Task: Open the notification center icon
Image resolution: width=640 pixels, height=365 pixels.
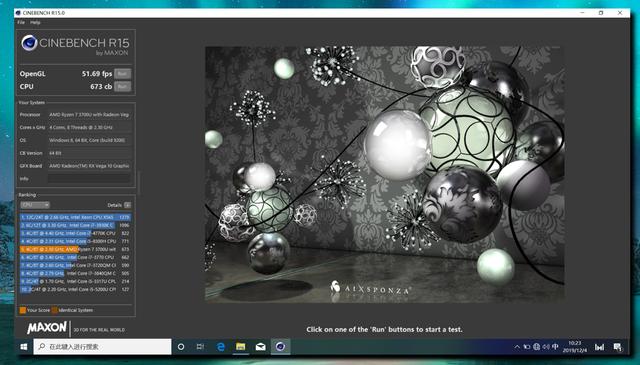Action: pos(618,347)
